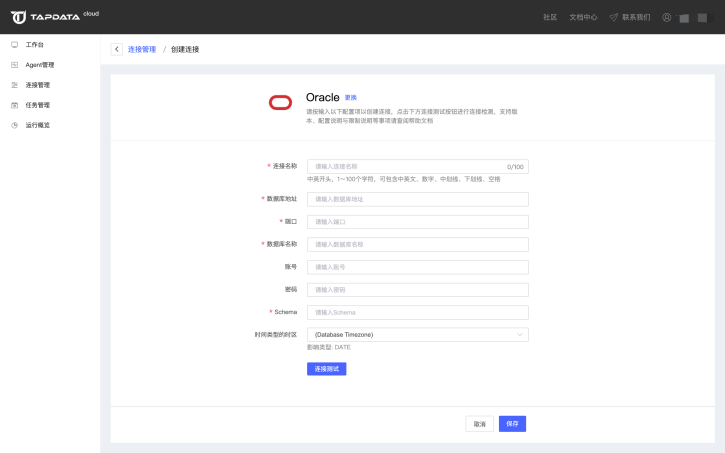This screenshot has width=725, height=453.
Task: Click the 连接管理 sidebar icon
Action: point(14,85)
